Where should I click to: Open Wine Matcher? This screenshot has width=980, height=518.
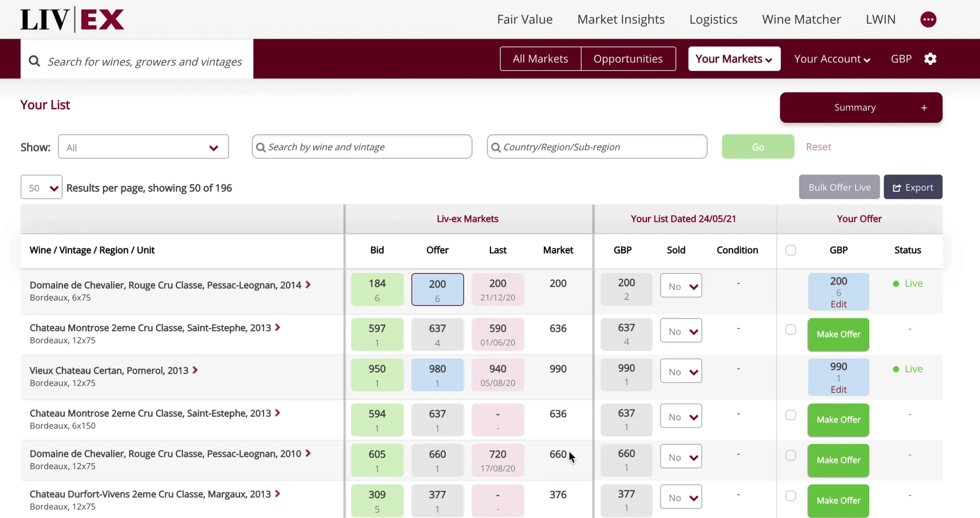click(801, 19)
